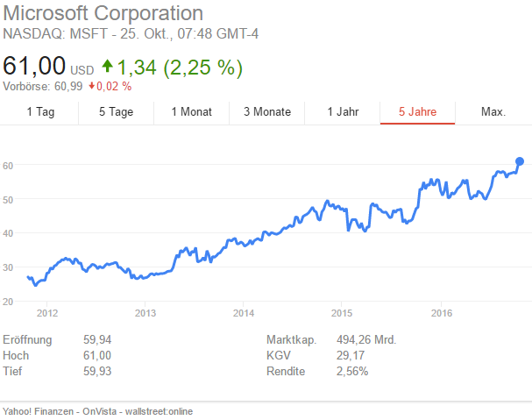Click the KGV value 29,17
This screenshot has height=420, width=532.
pyautogui.click(x=352, y=355)
